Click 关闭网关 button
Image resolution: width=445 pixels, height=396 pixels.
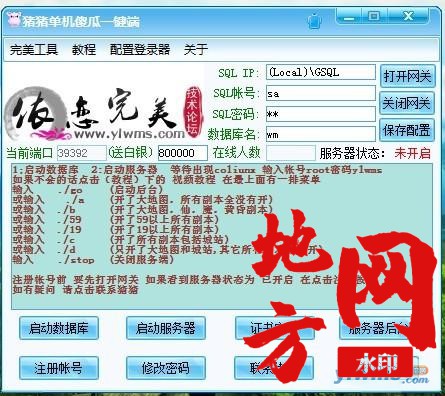point(407,103)
